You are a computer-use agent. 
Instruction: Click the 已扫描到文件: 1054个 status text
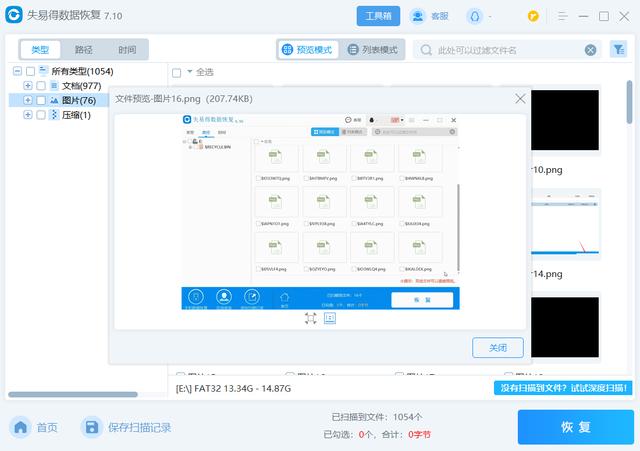click(x=377, y=417)
